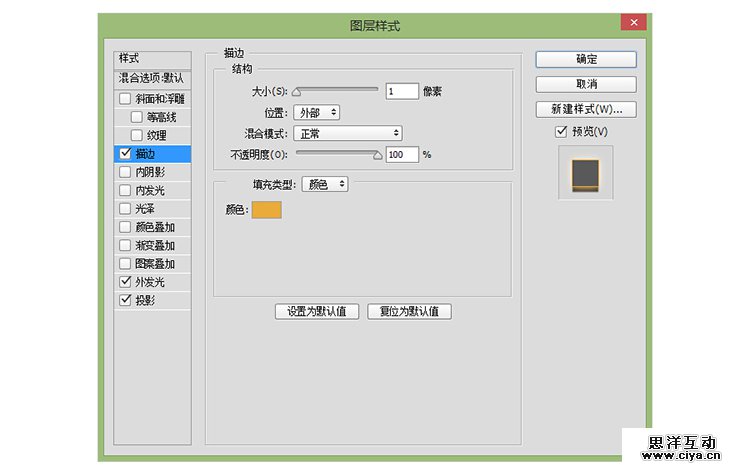Click 设置为默认值 button
Image resolution: width=750 pixels, height=471 pixels.
coord(316,311)
